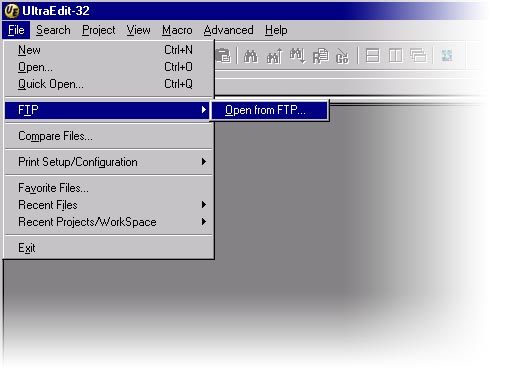Click Find Next binoculars with down arrow

click(297, 56)
